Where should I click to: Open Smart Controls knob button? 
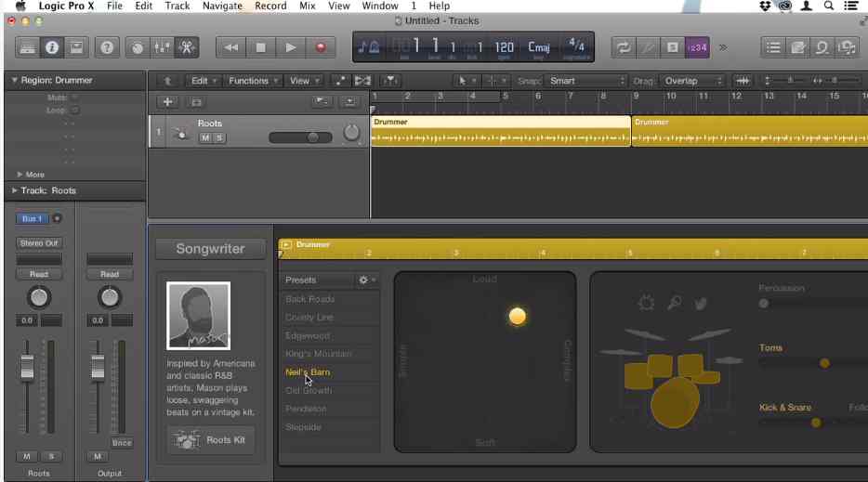[x=138, y=47]
